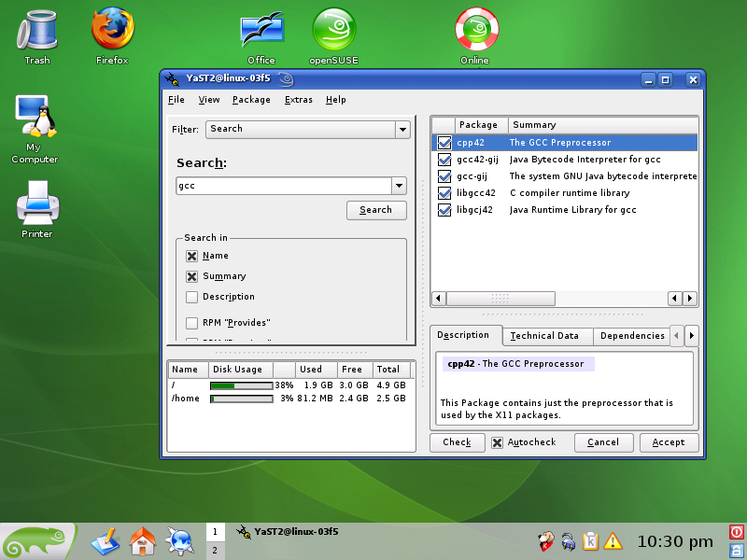747x560 pixels.
Task: Enable the Description search checkbox
Action: click(191, 297)
